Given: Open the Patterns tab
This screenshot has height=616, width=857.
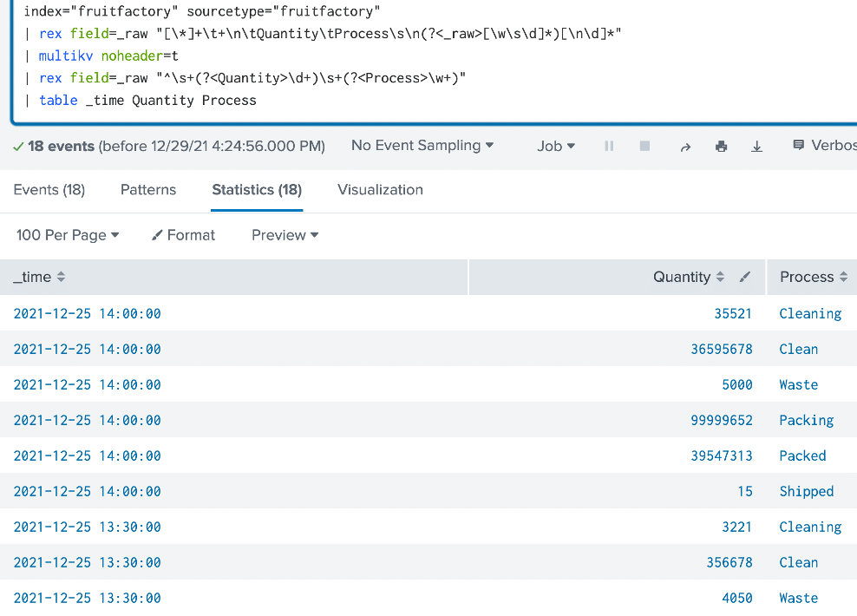Looking at the screenshot, I should [148, 190].
